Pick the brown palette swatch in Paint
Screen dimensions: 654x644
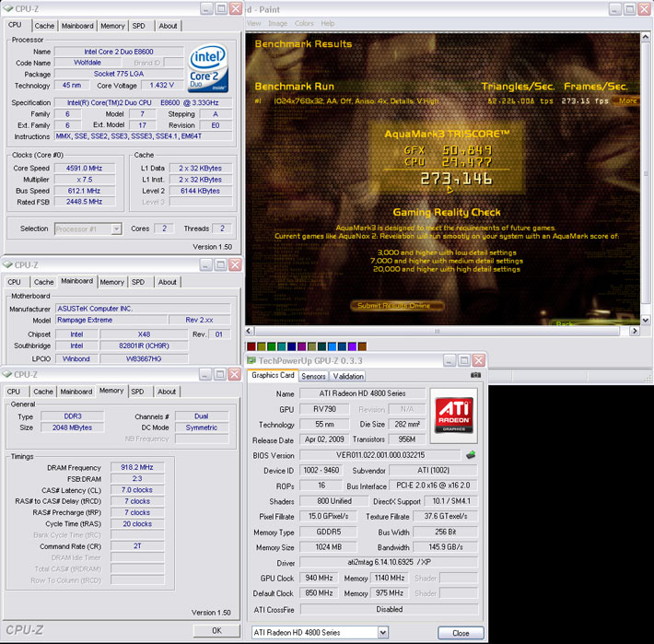click(362, 346)
